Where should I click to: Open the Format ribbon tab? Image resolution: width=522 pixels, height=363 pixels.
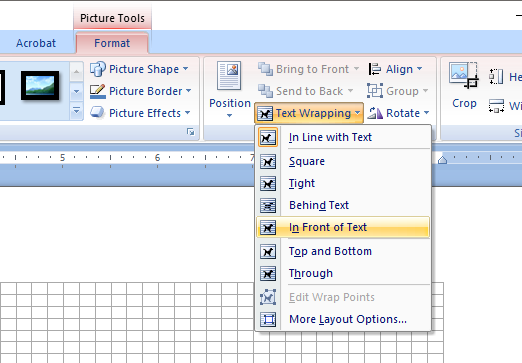[112, 43]
